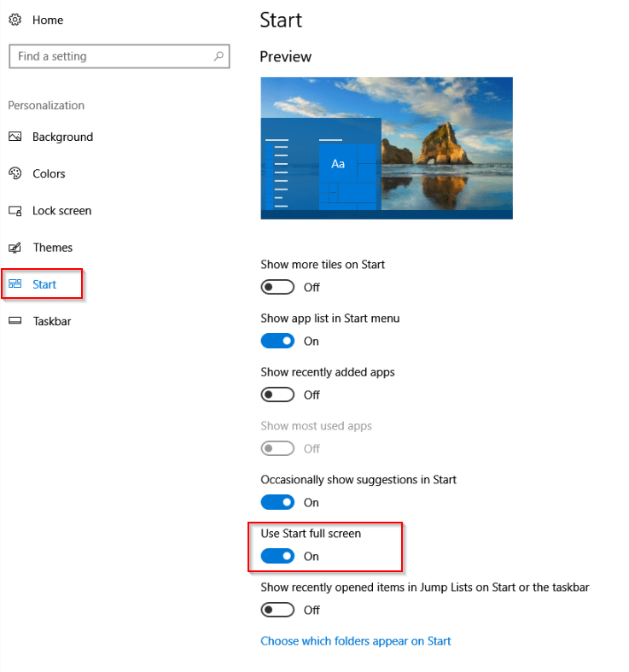Open Choose which folders appear on Start
The width and height of the screenshot is (629, 672).
click(356, 641)
